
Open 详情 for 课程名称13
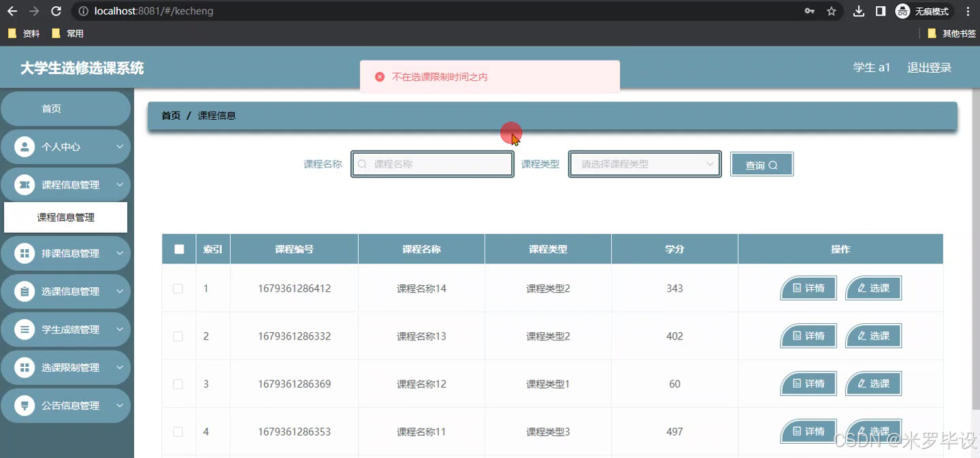coord(808,336)
